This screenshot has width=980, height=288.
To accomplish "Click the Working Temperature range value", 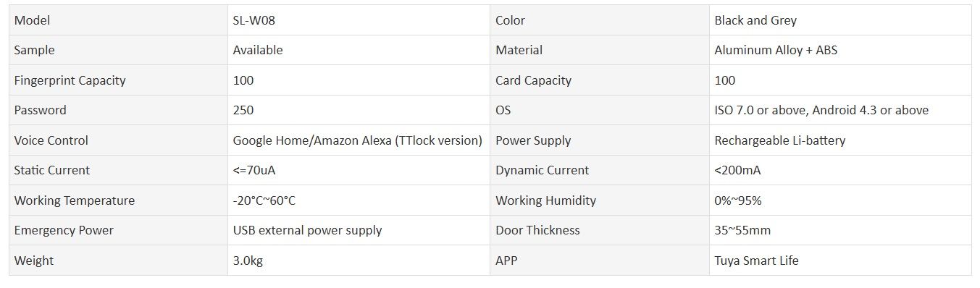I will pos(264,200).
